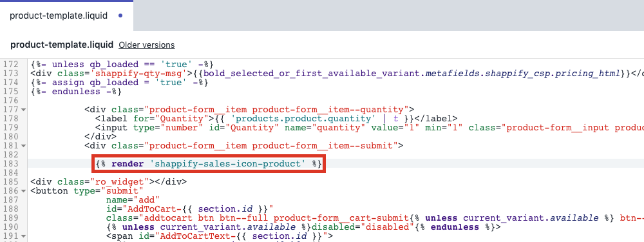Collapse the code fold at line 186
Image resolution: width=644 pixels, height=242 pixels.
coord(23,191)
